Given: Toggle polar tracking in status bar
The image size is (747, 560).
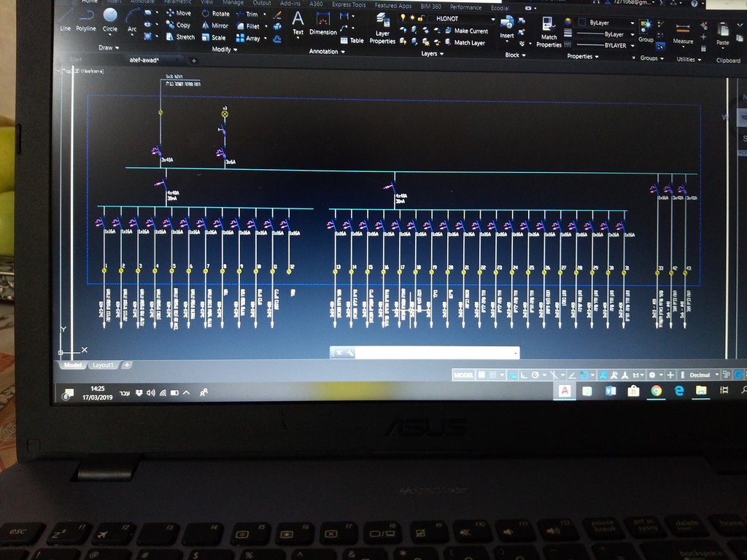Looking at the screenshot, I should coord(535,375).
